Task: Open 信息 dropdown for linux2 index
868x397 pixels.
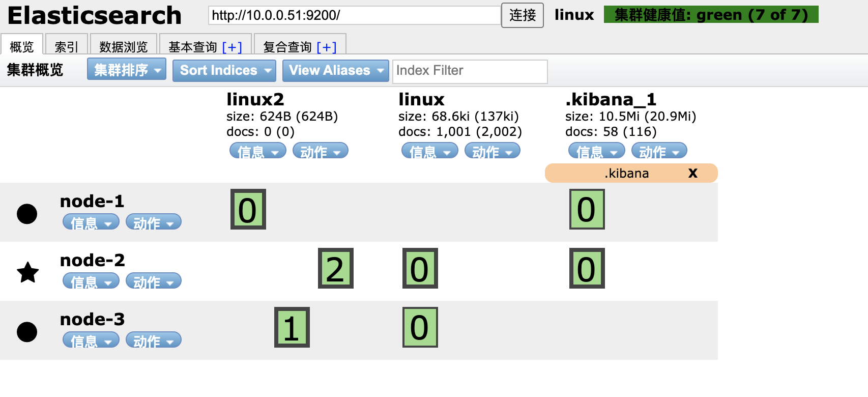Action: pyautogui.click(x=258, y=151)
